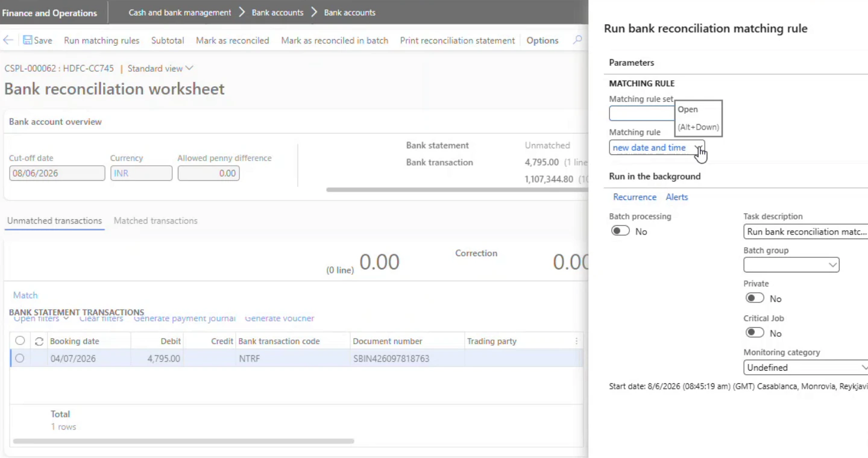Switch to Matched transactions tab
Viewport: 868px width, 458px height.
[156, 221]
